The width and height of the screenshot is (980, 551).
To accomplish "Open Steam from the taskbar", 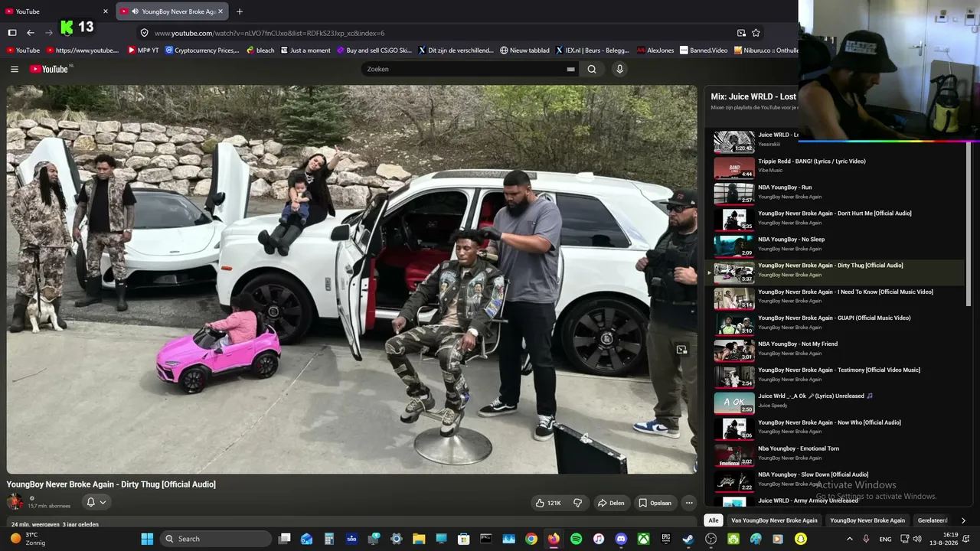I will coord(688,539).
